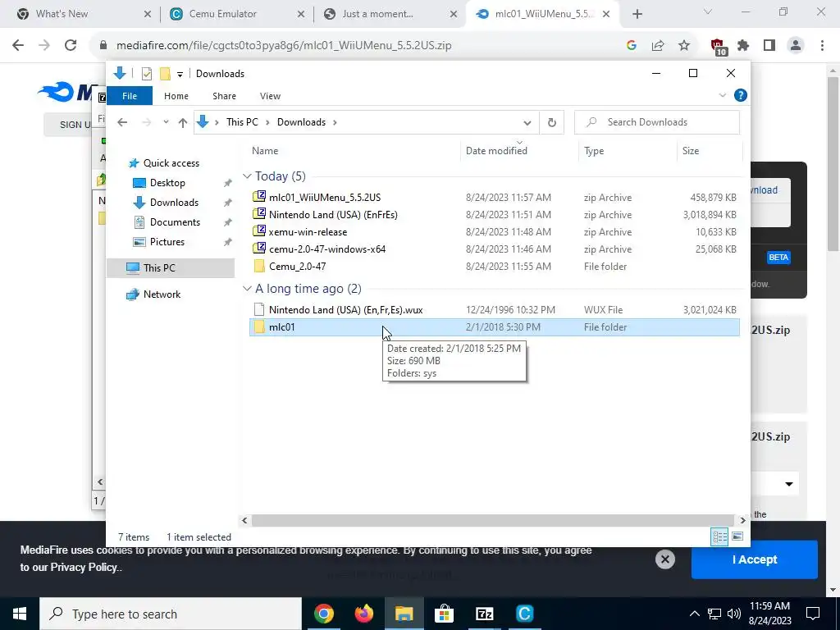
Task: Open Chrome extensions puzzle icon
Action: (x=743, y=46)
